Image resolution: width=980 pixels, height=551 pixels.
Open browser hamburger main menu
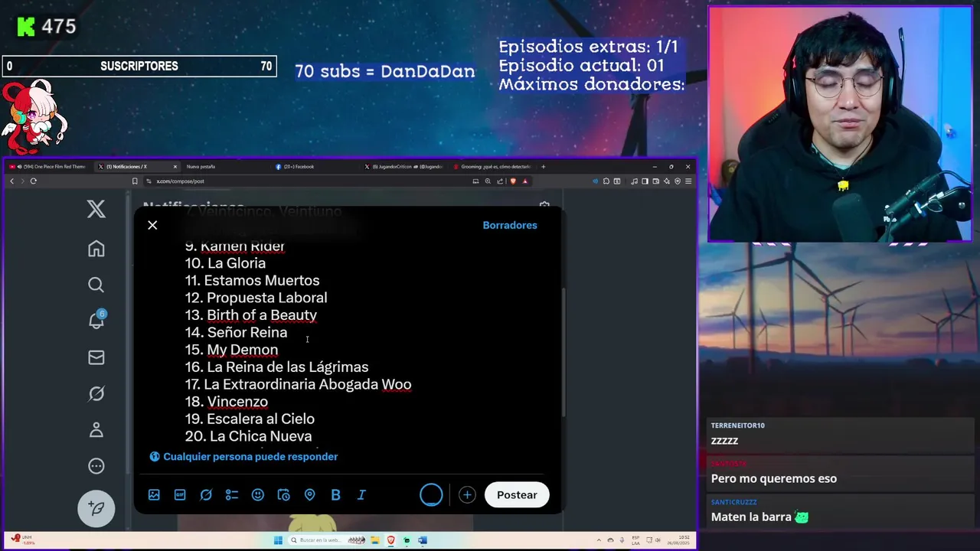(688, 181)
